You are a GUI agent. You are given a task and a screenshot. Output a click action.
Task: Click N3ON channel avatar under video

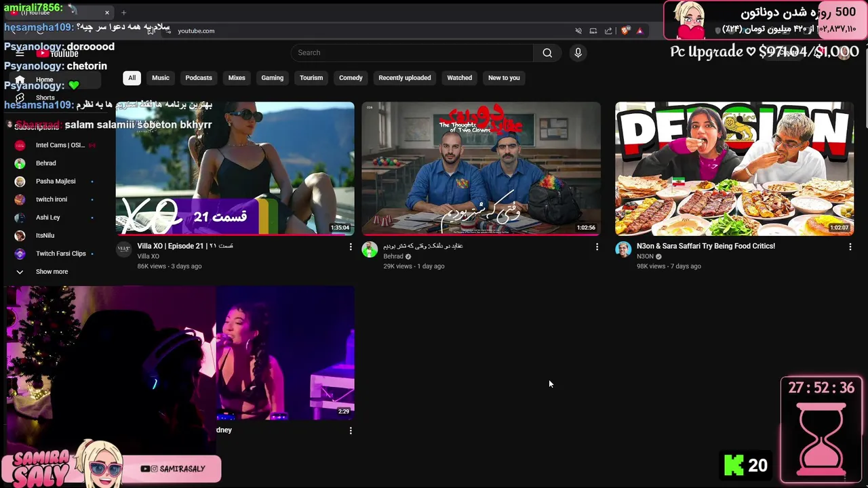[x=623, y=249]
